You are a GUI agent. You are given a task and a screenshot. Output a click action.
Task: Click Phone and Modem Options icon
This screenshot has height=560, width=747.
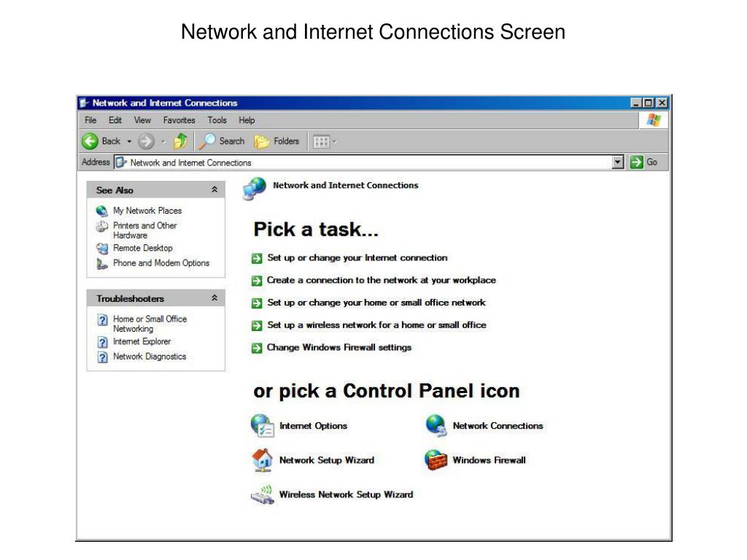pos(102,263)
